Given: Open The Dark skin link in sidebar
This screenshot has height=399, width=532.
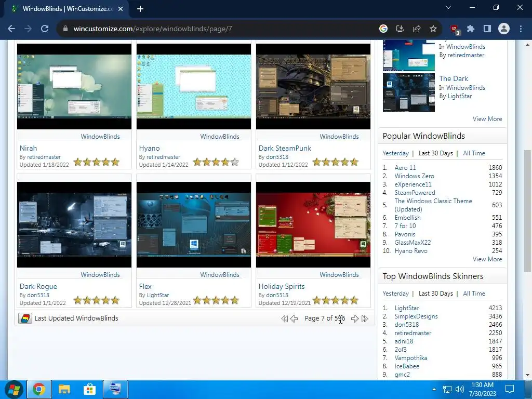Looking at the screenshot, I should tap(453, 78).
